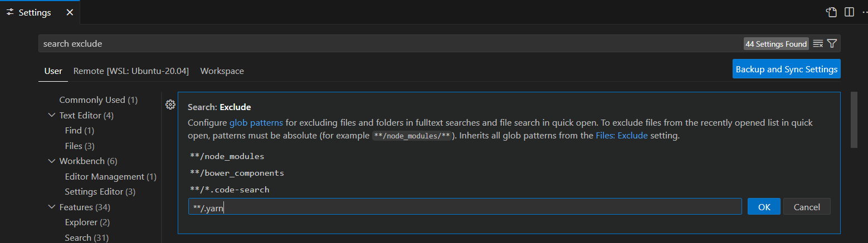Cancel adding the exclude pattern

tap(807, 207)
